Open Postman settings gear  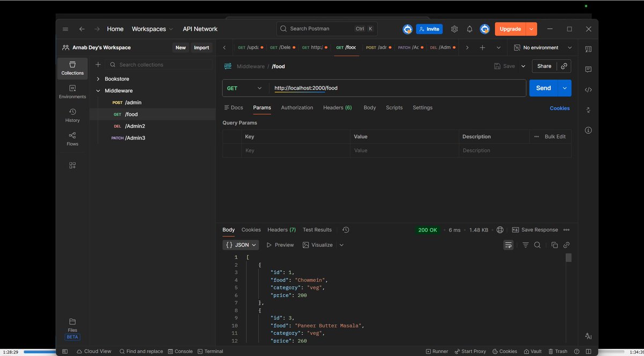[x=454, y=29]
